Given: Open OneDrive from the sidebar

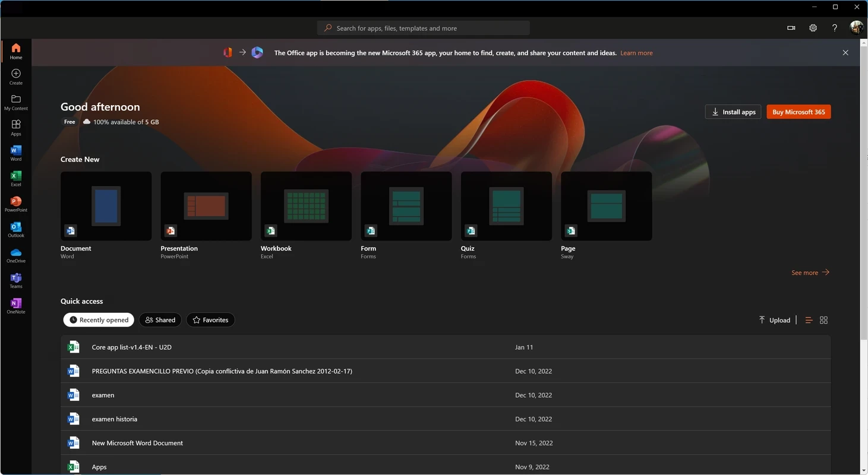Looking at the screenshot, I should click(16, 255).
